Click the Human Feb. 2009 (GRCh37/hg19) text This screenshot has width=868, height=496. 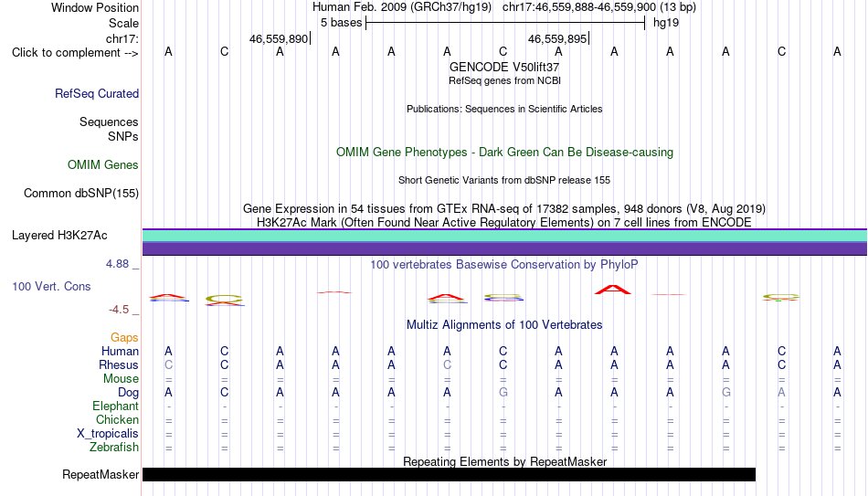point(402,7)
